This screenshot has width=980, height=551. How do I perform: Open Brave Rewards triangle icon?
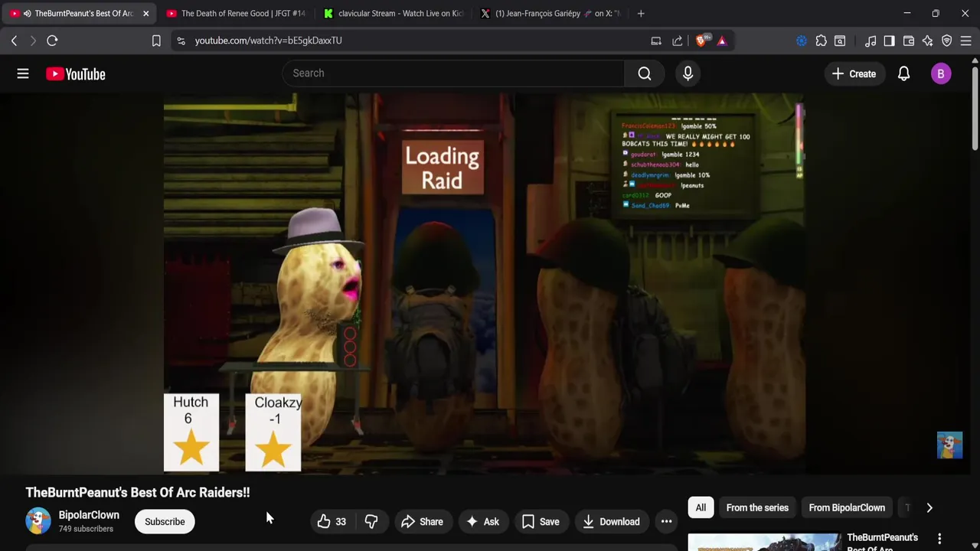[x=722, y=41]
